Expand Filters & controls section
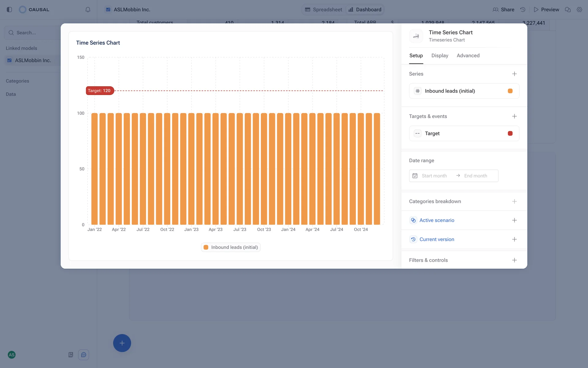 coord(514,260)
